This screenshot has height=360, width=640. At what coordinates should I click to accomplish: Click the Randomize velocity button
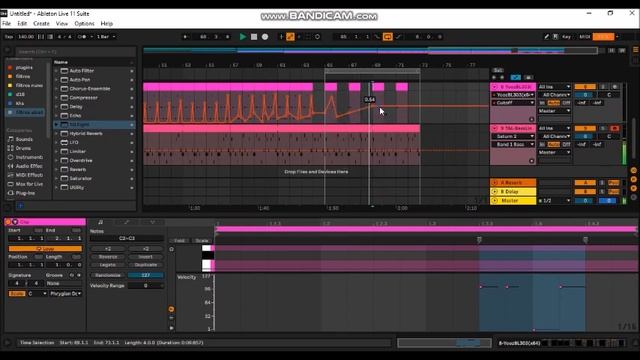108,275
